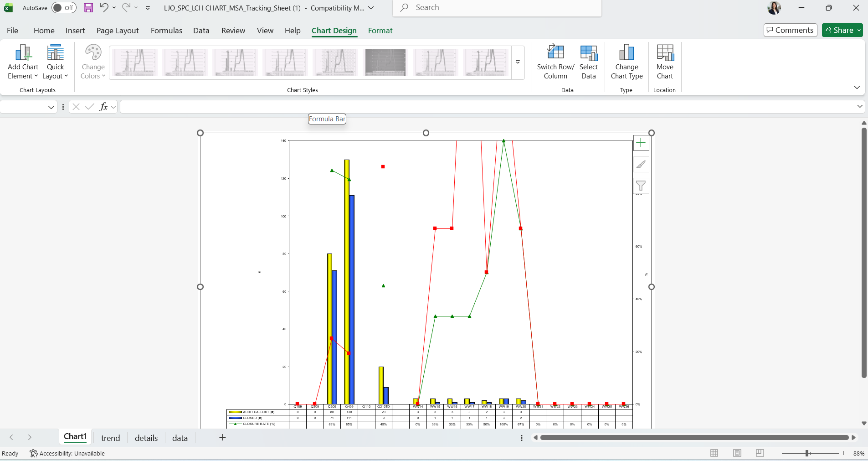Cancel formula entry with X icon
868x461 pixels.
(x=76, y=107)
